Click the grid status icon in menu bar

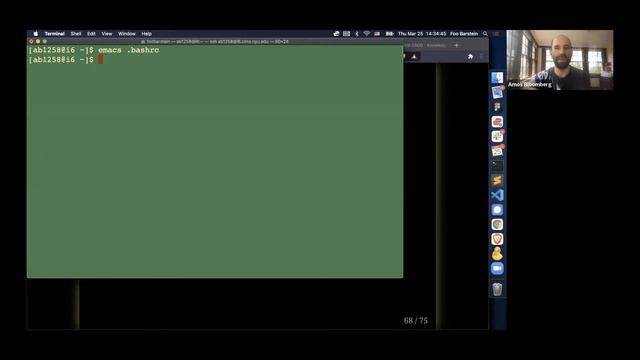(347, 34)
